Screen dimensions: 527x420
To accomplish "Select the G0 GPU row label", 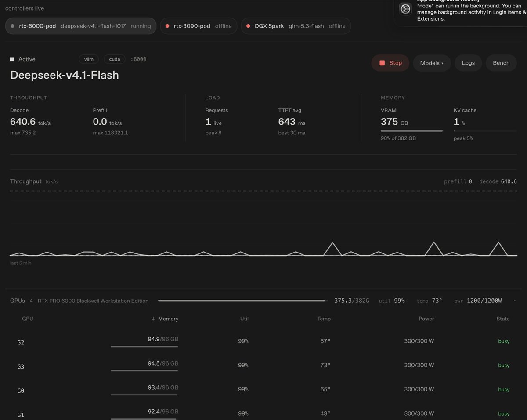I will [x=21, y=391].
